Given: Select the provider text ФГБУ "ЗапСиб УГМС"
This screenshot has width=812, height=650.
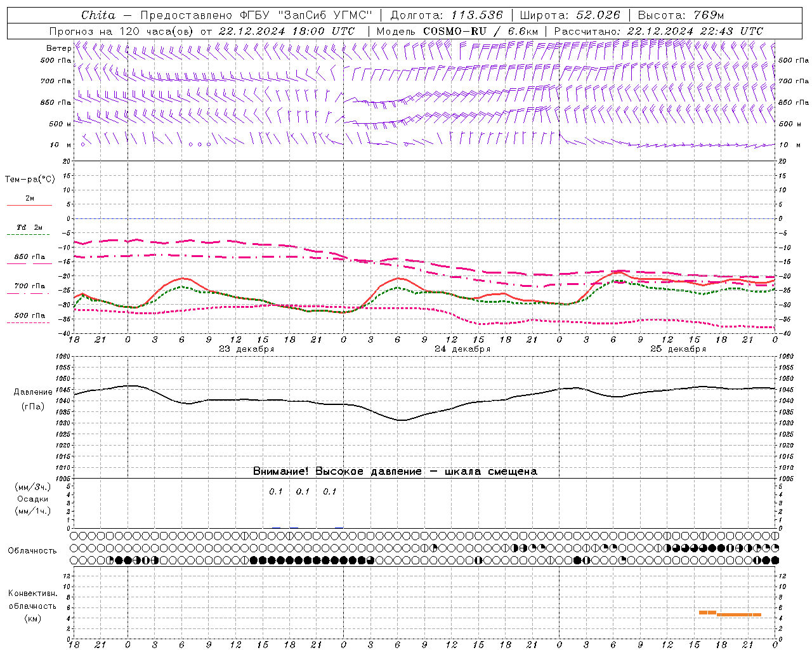Looking at the screenshot, I should 305,15.
